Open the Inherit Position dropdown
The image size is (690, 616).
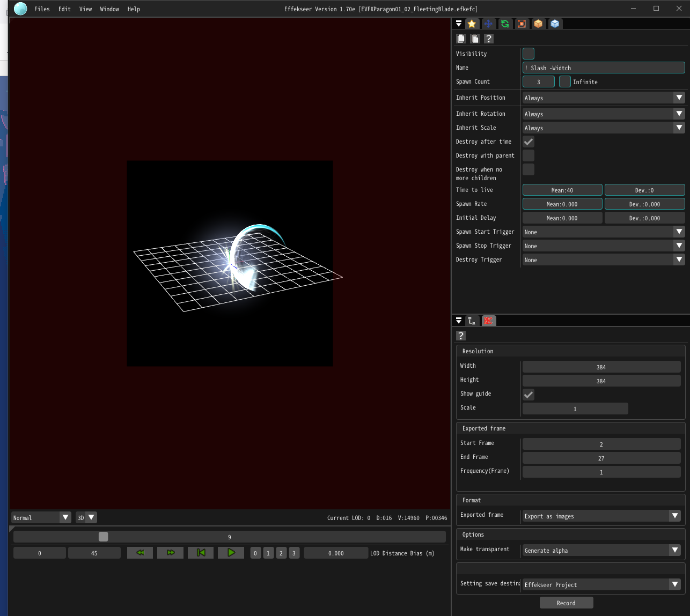coord(604,98)
